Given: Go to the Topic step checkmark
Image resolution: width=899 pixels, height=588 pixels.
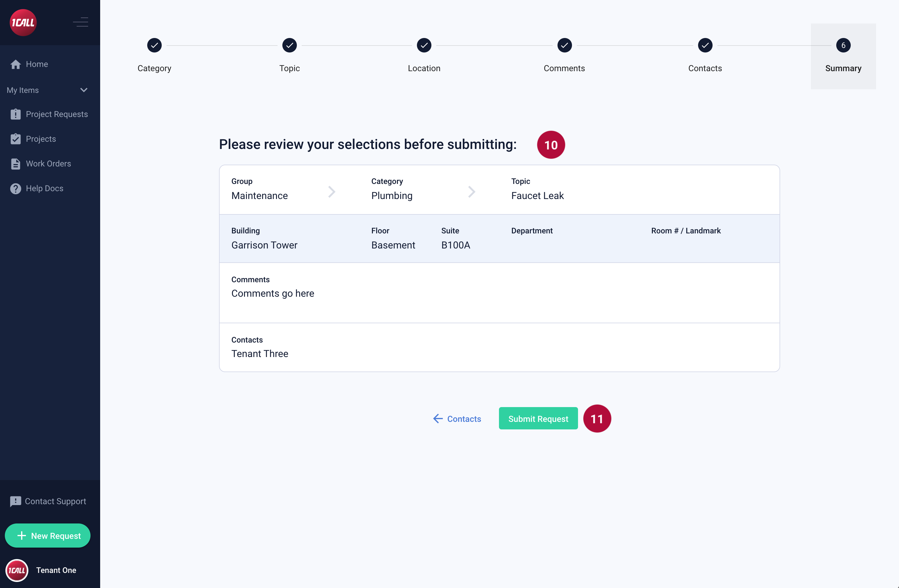Looking at the screenshot, I should click(289, 46).
